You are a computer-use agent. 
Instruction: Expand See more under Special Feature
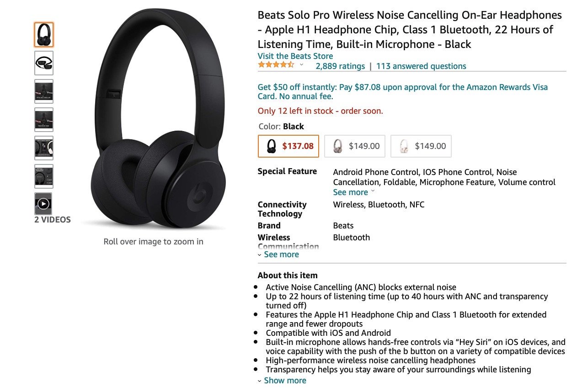click(354, 192)
